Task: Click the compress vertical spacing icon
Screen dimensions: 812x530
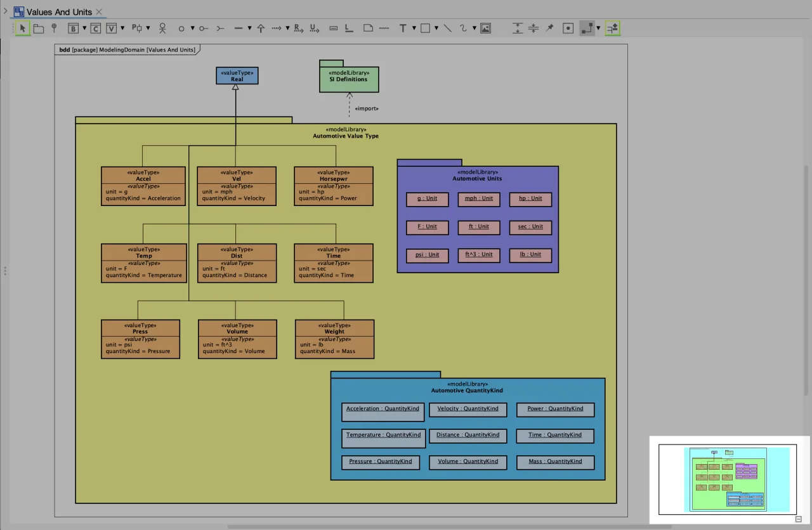Action: pos(534,29)
